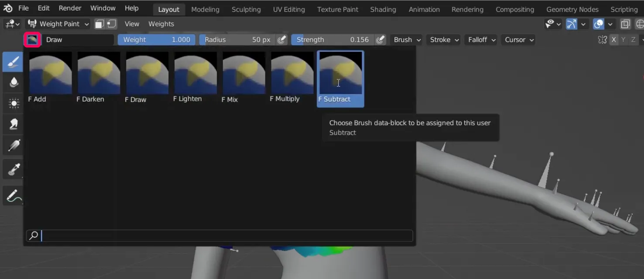Click the Weight slider
This screenshot has width=644, height=279.
point(157,40)
